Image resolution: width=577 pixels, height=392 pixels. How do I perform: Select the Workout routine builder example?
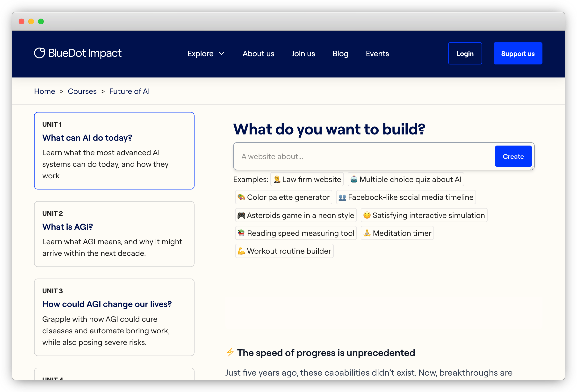pos(284,251)
